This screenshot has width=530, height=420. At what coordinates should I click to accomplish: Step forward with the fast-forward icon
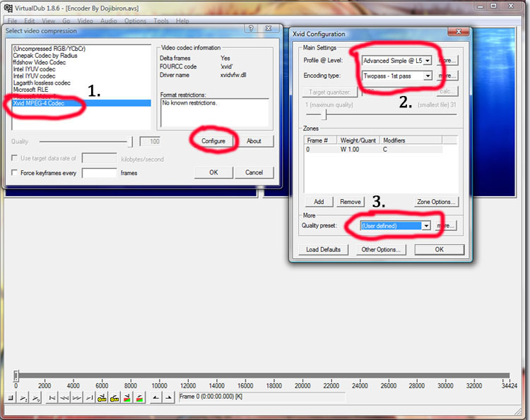(x=77, y=397)
